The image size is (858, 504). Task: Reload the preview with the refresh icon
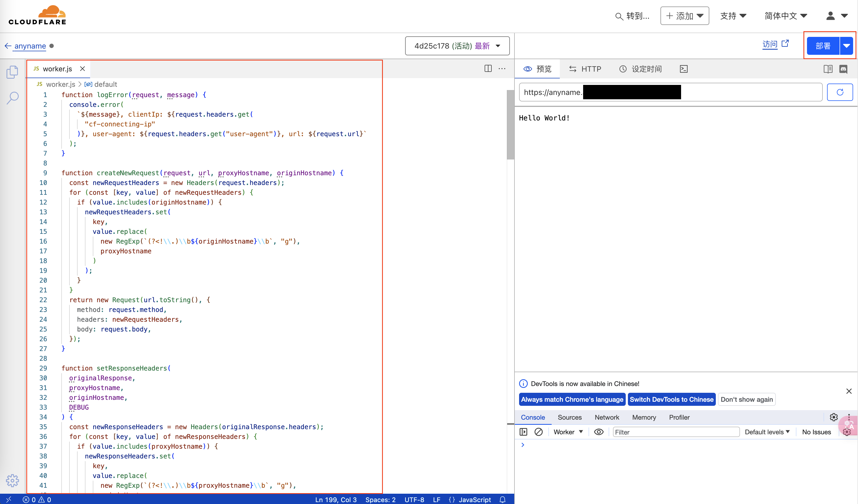pos(840,92)
